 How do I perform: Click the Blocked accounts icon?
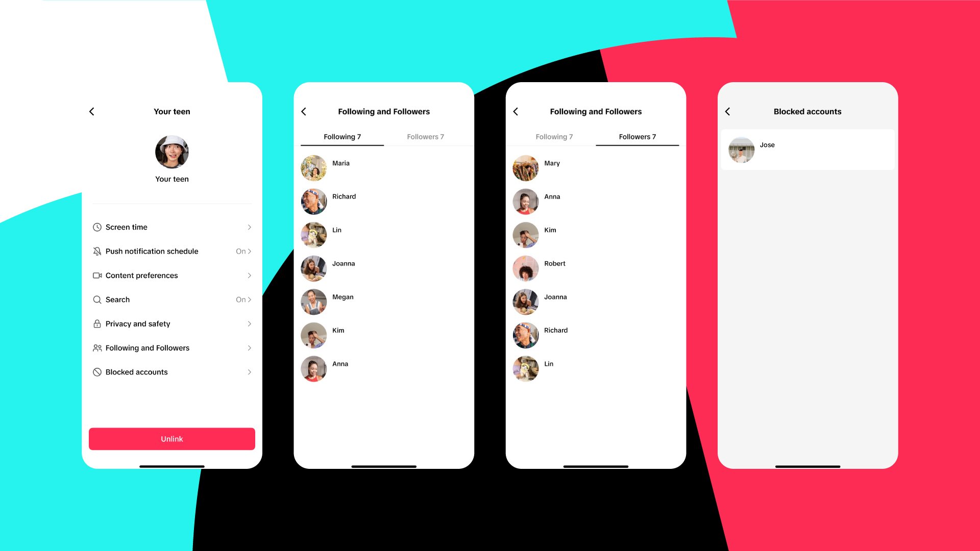(96, 371)
